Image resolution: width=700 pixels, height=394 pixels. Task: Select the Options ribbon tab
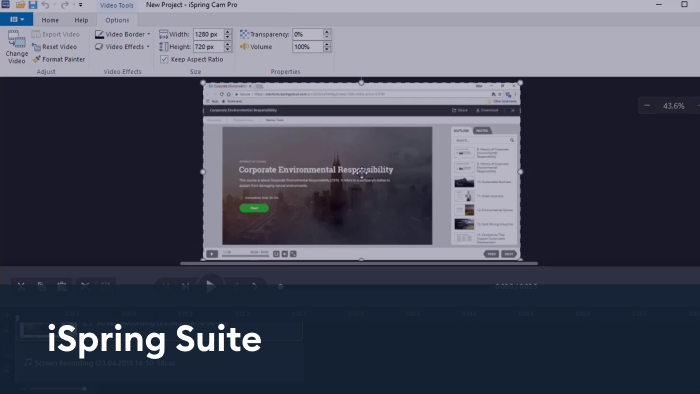pos(117,20)
